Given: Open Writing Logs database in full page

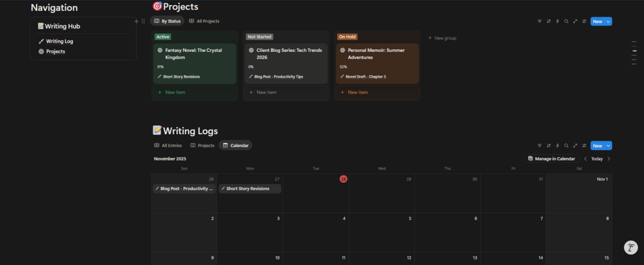Looking at the screenshot, I should pyautogui.click(x=575, y=146).
